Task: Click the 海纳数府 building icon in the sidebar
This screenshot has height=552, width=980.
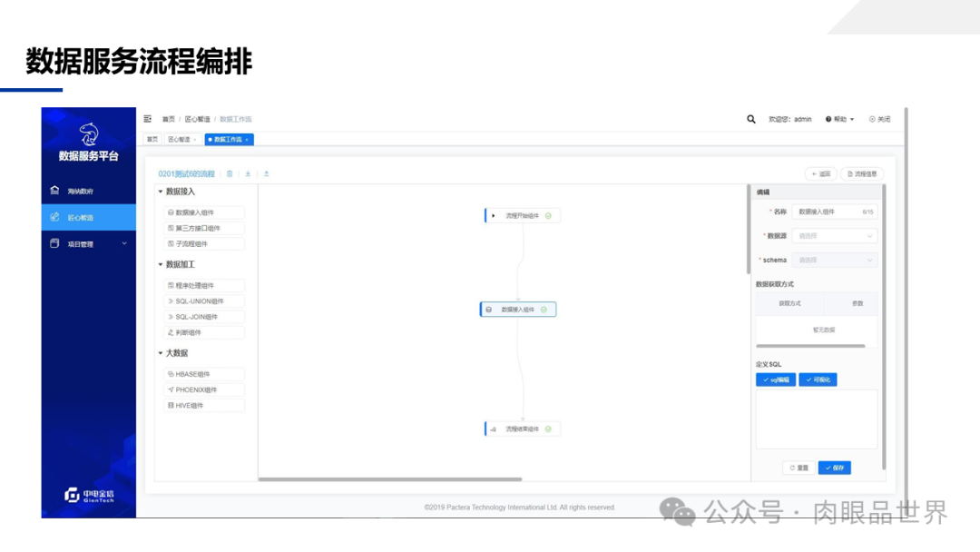Action: coord(55,191)
